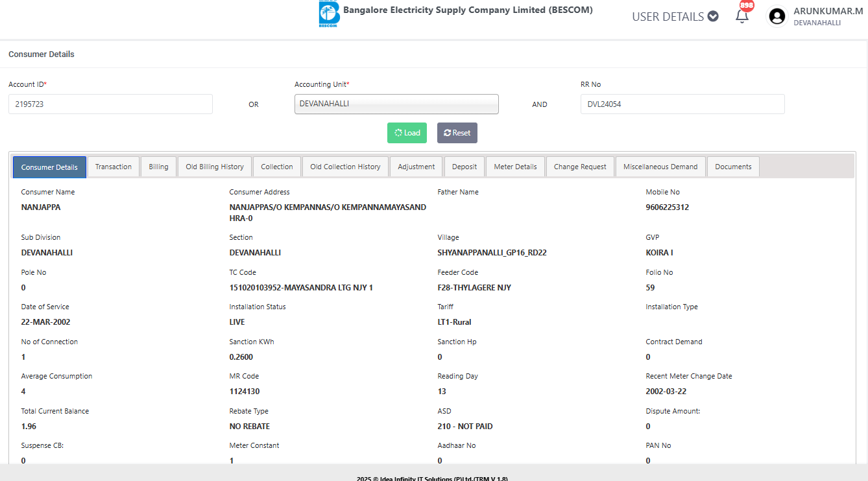
Task: Click installation status LIVE
Action: tap(237, 322)
